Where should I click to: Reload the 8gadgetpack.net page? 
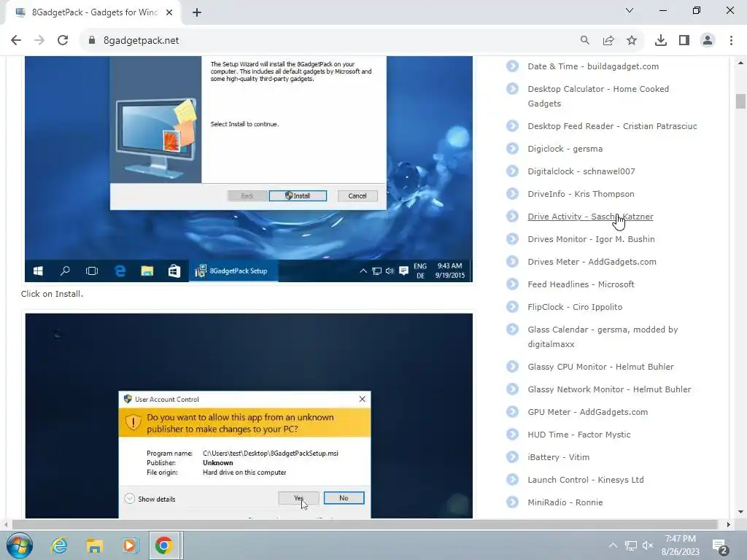point(63,41)
